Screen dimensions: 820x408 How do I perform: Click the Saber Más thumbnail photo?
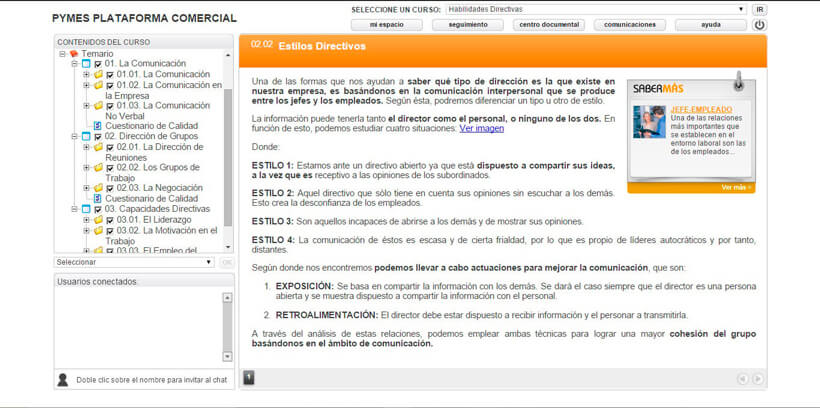649,122
